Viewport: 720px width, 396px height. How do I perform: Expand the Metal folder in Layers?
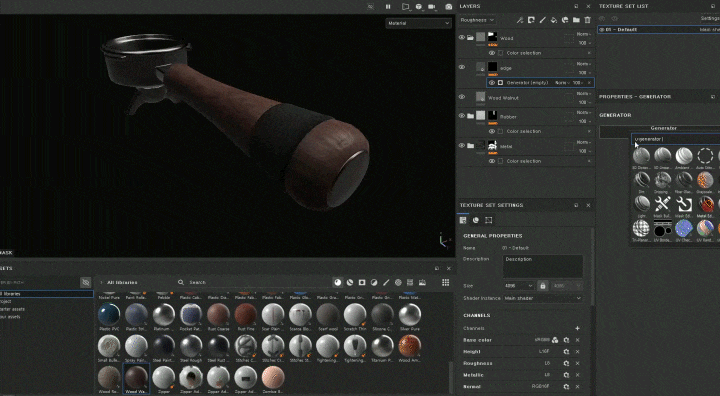[x=470, y=146]
